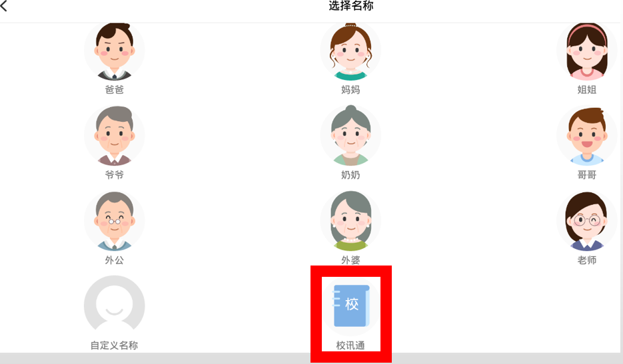Tap the 自定义名称 text label
This screenshot has height=364, width=623.
pos(115,345)
